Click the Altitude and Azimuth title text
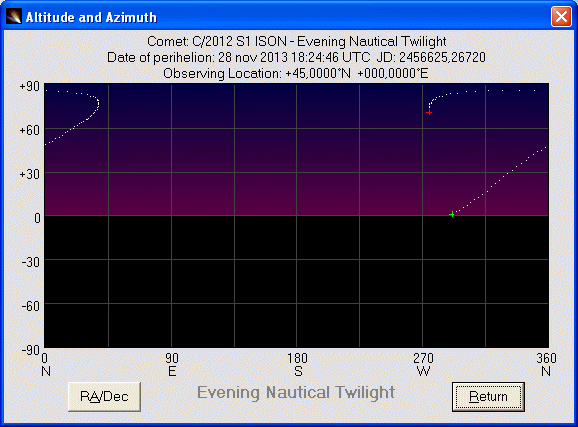 [91, 17]
